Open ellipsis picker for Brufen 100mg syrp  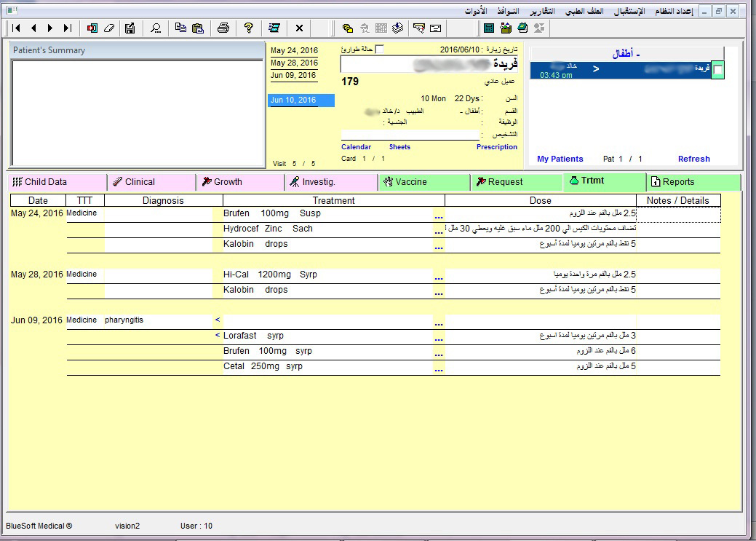[x=438, y=354]
